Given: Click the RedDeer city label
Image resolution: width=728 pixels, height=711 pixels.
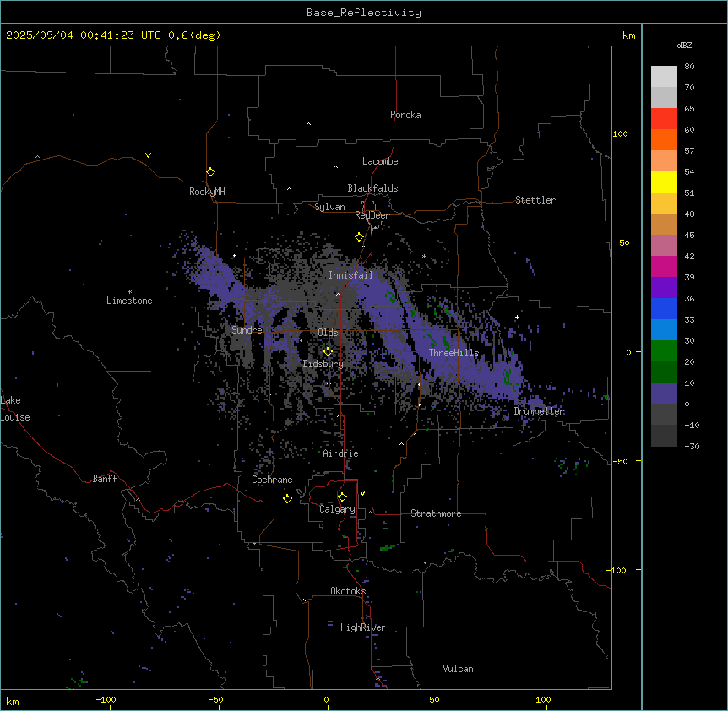Looking at the screenshot, I should pos(372,215).
